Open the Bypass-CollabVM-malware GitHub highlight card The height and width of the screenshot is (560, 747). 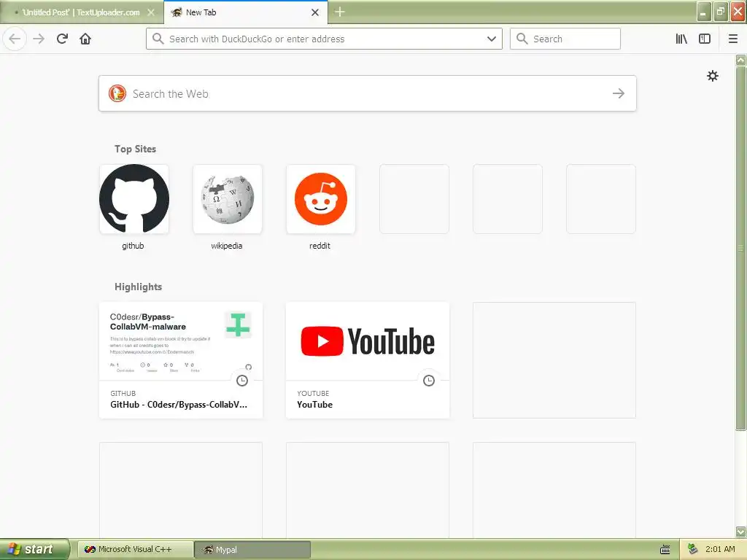pos(181,360)
